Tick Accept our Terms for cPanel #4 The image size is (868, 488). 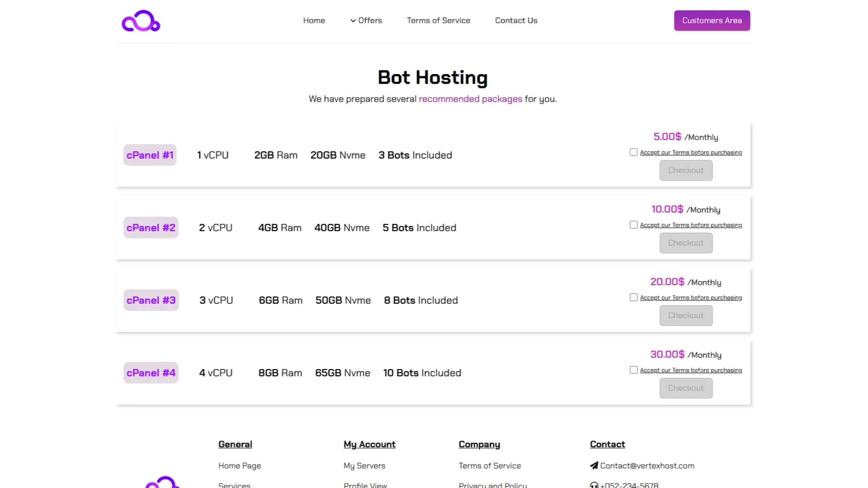click(x=633, y=370)
